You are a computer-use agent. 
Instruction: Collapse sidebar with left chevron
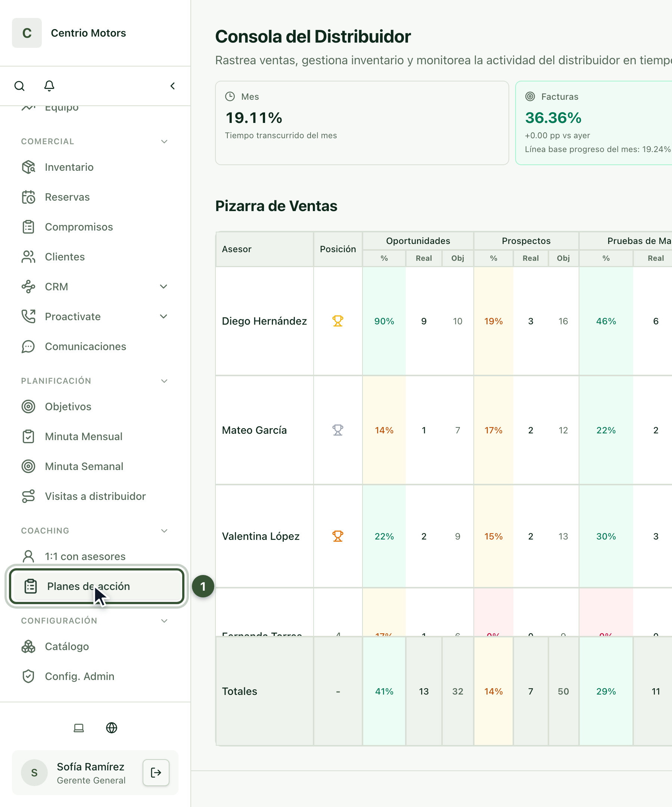173,86
